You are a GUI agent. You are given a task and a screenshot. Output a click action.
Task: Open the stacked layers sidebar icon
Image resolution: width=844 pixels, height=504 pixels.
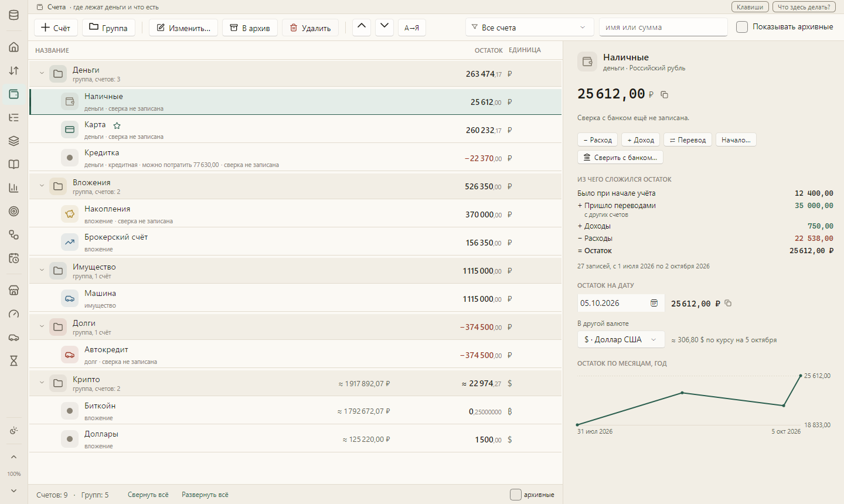click(x=14, y=141)
